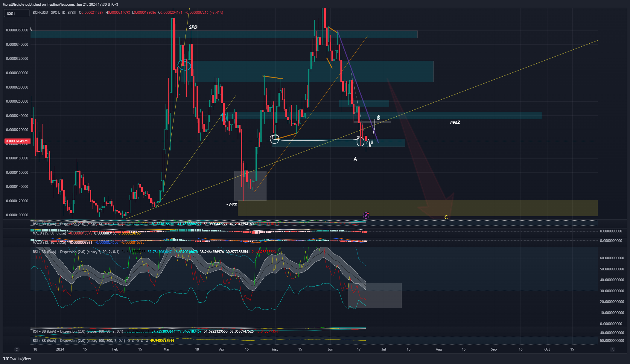This screenshot has width=630, height=364.
Task: Click the Jul label on time axis
Action: point(384,349)
